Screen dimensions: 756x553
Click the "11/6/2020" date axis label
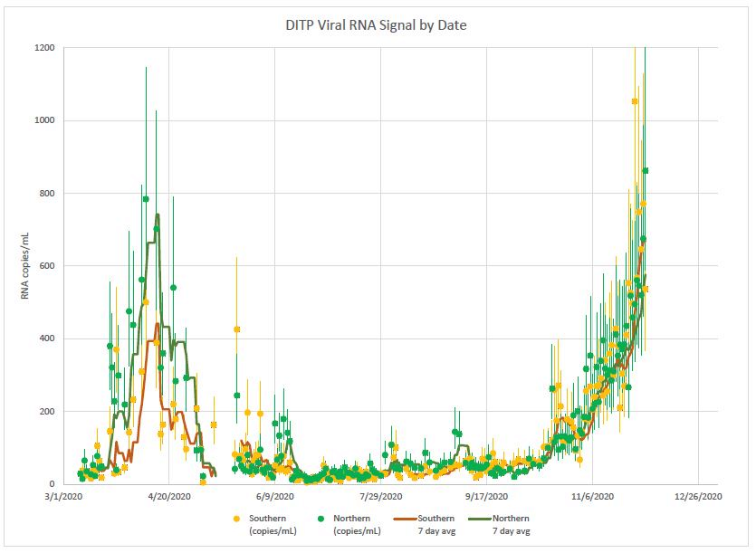point(592,496)
